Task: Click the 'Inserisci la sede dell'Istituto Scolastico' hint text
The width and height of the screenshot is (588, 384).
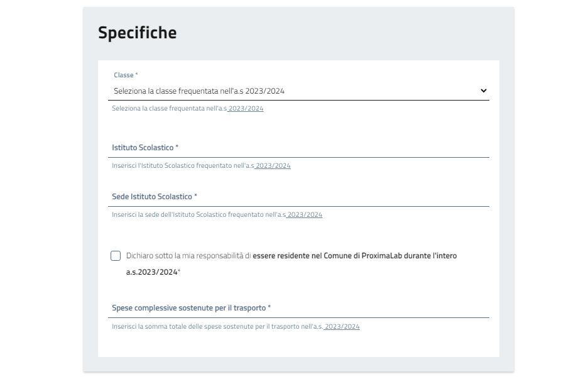Action: pos(198,215)
